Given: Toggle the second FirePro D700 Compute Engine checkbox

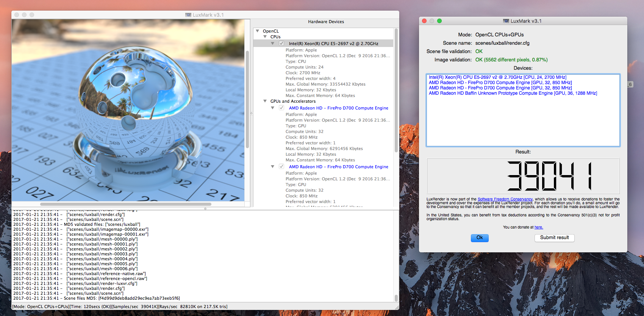Looking at the screenshot, I should [x=281, y=166].
